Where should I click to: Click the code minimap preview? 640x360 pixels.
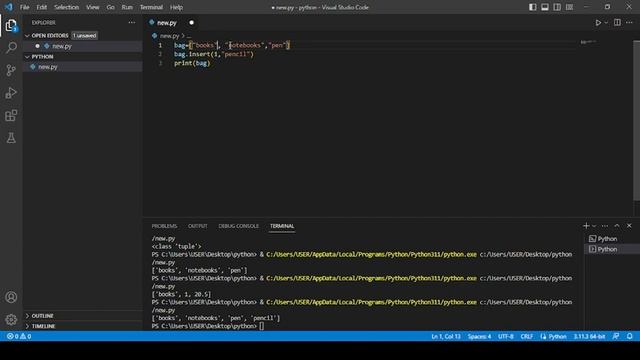589,42
